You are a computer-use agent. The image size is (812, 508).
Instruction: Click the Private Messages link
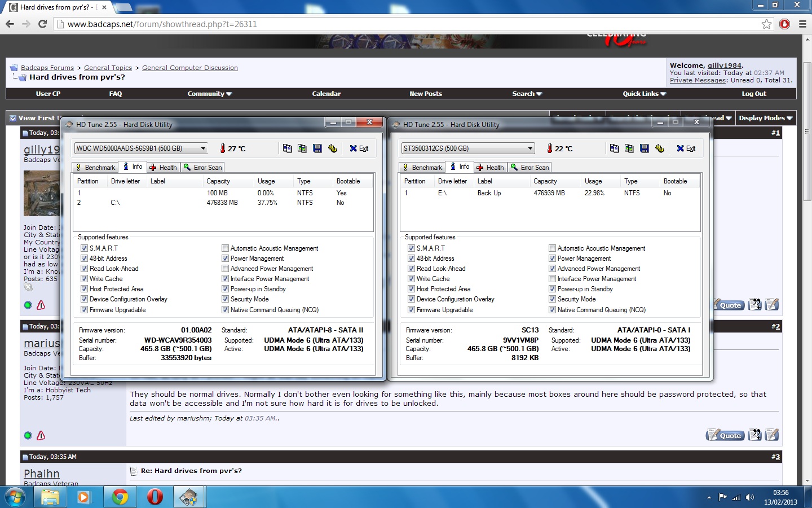pyautogui.click(x=698, y=80)
